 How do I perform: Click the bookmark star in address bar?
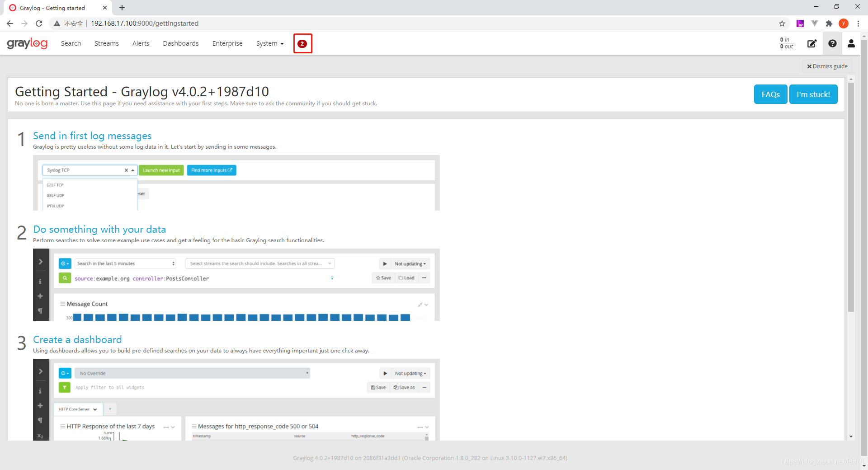click(782, 23)
